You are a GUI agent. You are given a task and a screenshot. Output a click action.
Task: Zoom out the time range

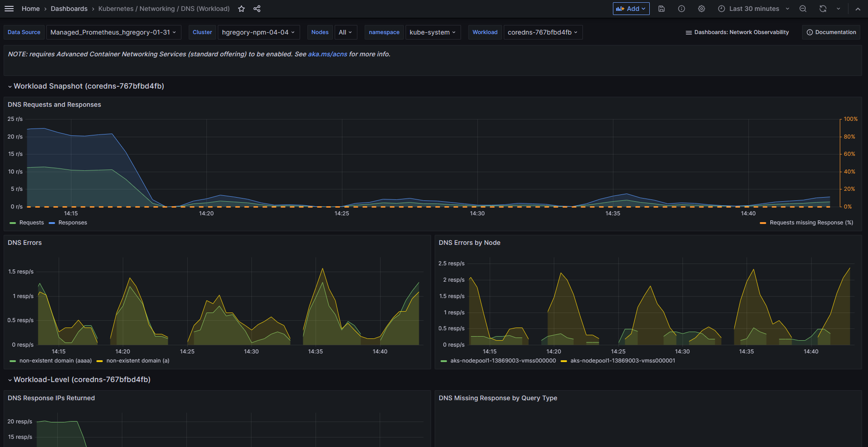(x=803, y=9)
